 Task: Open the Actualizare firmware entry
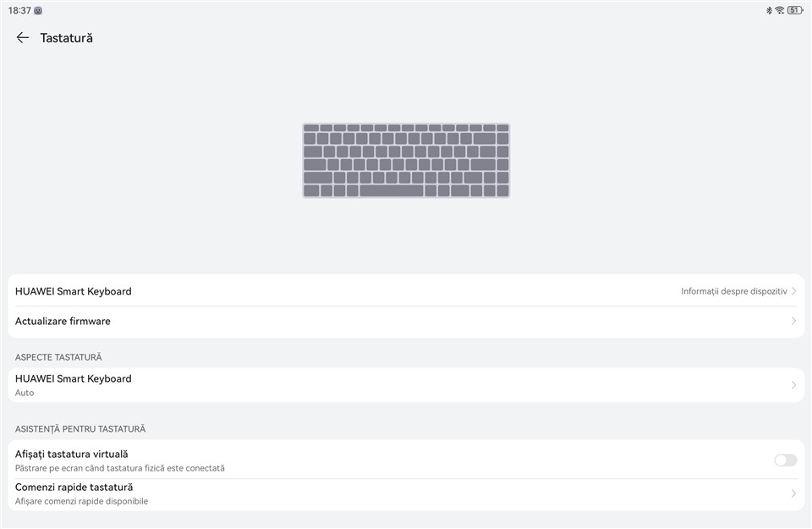pos(63,322)
